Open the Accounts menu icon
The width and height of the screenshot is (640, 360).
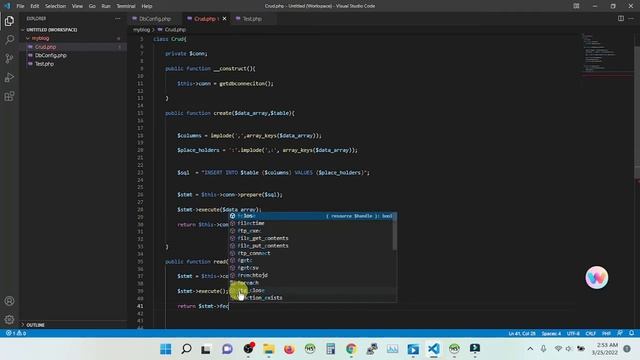coord(9,301)
